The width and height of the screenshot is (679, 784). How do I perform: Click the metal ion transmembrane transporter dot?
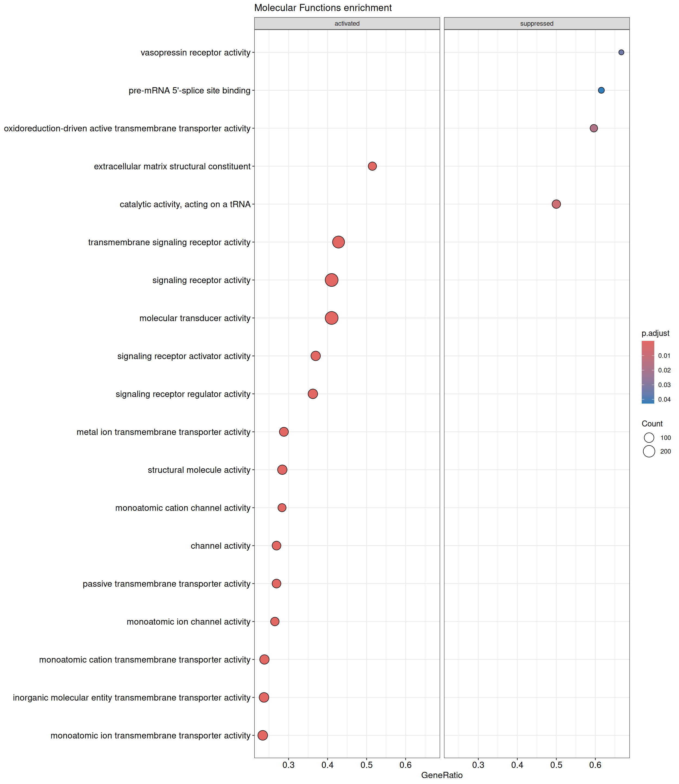click(284, 432)
